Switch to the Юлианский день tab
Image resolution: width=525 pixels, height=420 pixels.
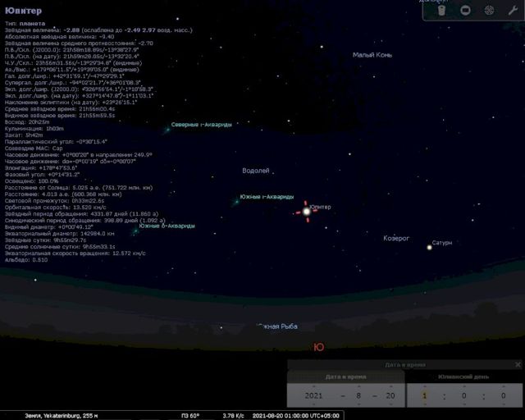463,377
